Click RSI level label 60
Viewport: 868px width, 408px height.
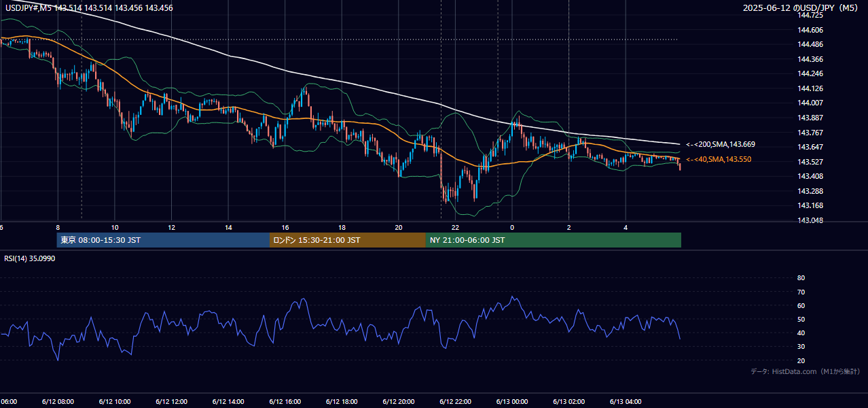(801, 305)
